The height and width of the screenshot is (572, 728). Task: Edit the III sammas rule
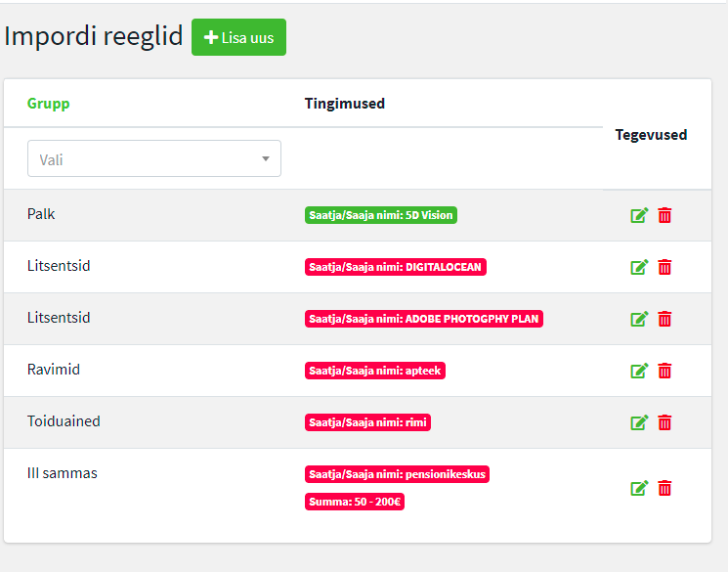(x=639, y=488)
